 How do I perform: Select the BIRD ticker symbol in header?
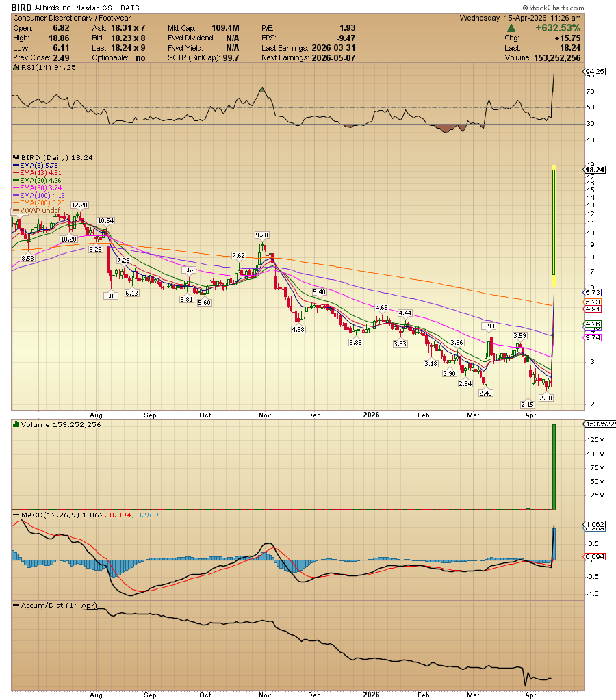21,8
